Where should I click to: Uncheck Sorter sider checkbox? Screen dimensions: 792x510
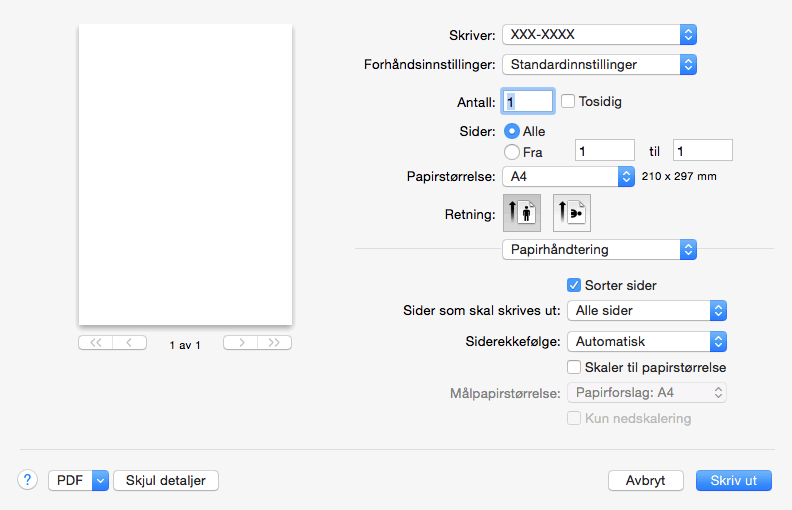pyautogui.click(x=574, y=285)
